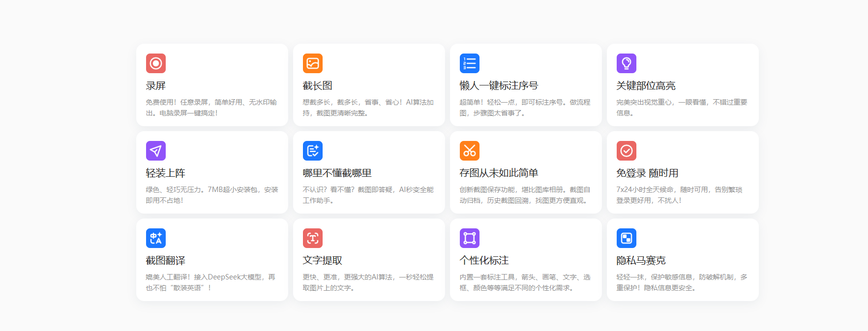Select the blue AI note icon
Screen dimensions: 868x331
pyautogui.click(x=312, y=151)
